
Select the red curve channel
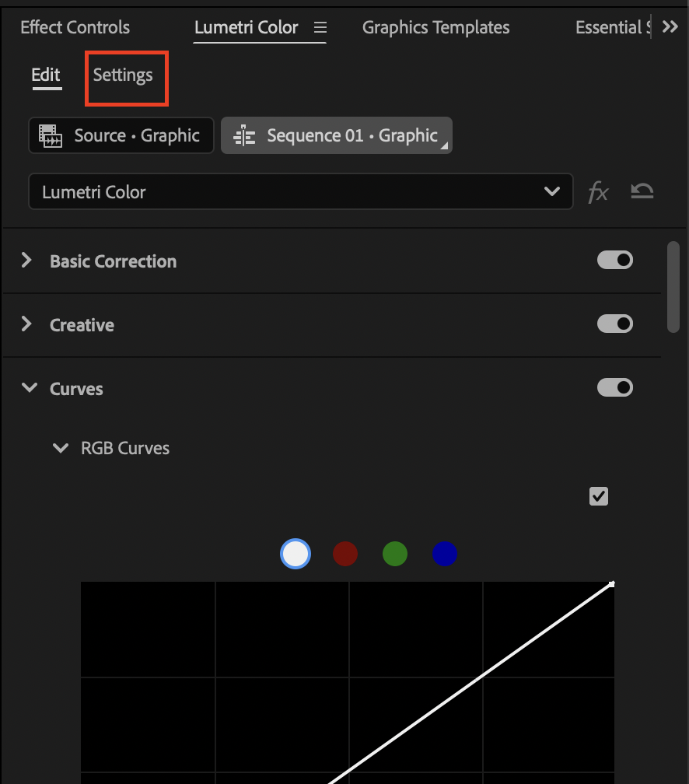pos(345,554)
